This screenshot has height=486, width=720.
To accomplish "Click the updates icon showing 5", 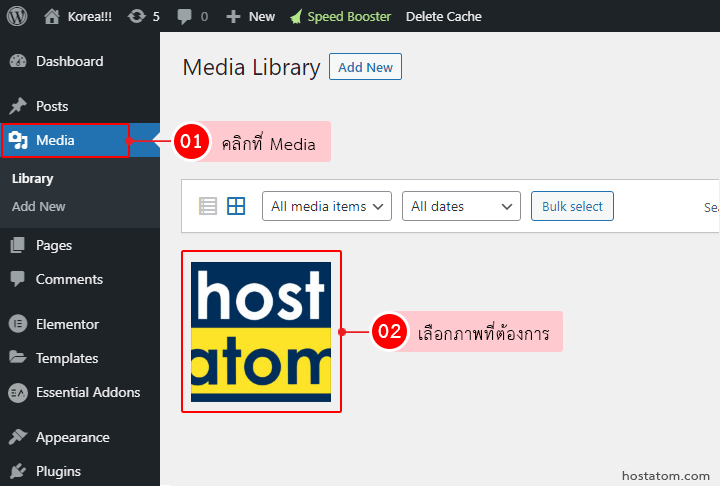I will click(137, 16).
